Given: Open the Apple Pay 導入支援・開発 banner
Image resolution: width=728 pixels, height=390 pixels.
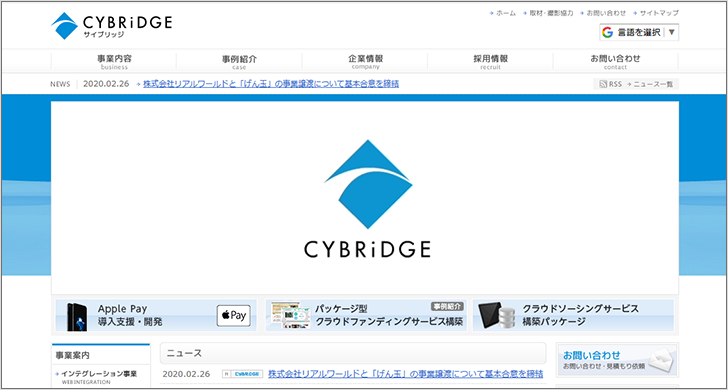Looking at the screenshot, I should coord(156,315).
